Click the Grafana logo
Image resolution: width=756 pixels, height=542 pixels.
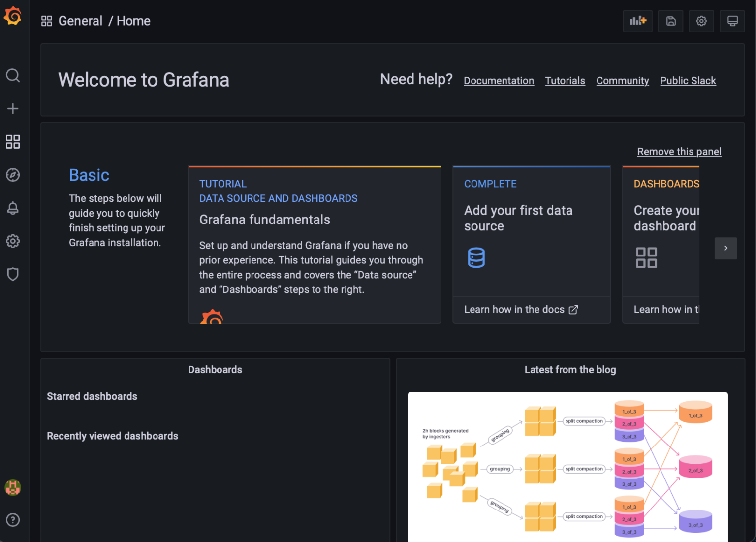[12, 15]
